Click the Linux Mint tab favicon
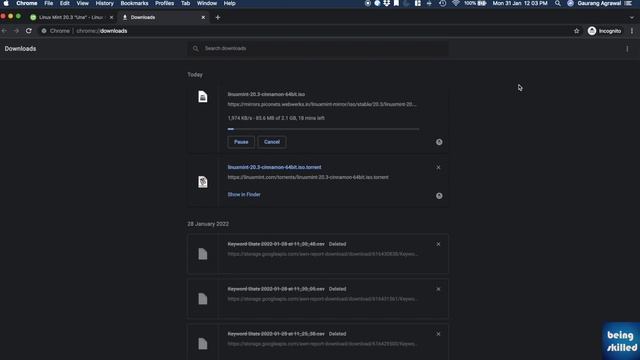 point(33,18)
